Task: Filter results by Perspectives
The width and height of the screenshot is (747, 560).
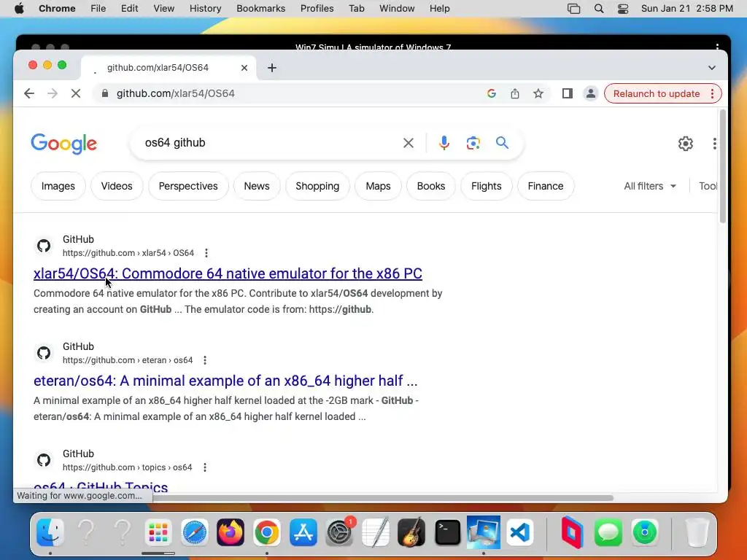Action: [x=188, y=186]
